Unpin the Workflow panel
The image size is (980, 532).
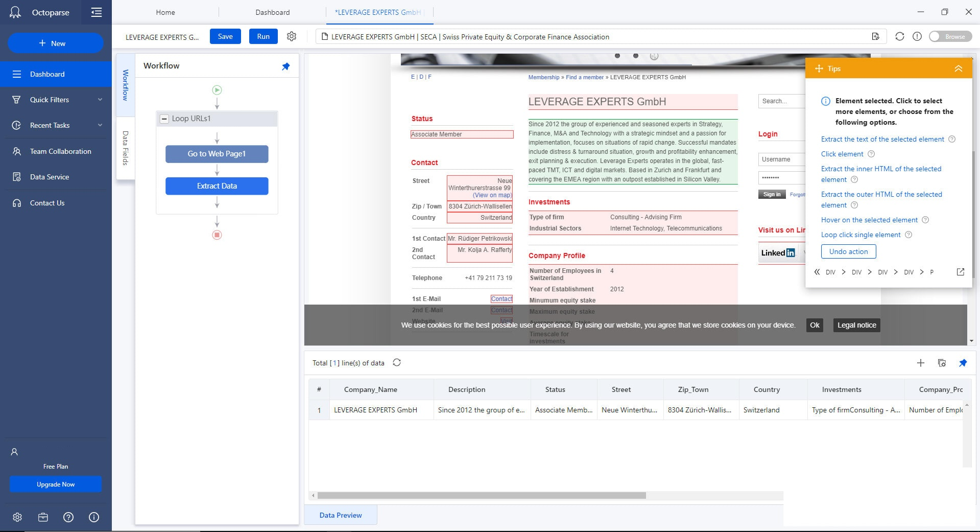286,66
